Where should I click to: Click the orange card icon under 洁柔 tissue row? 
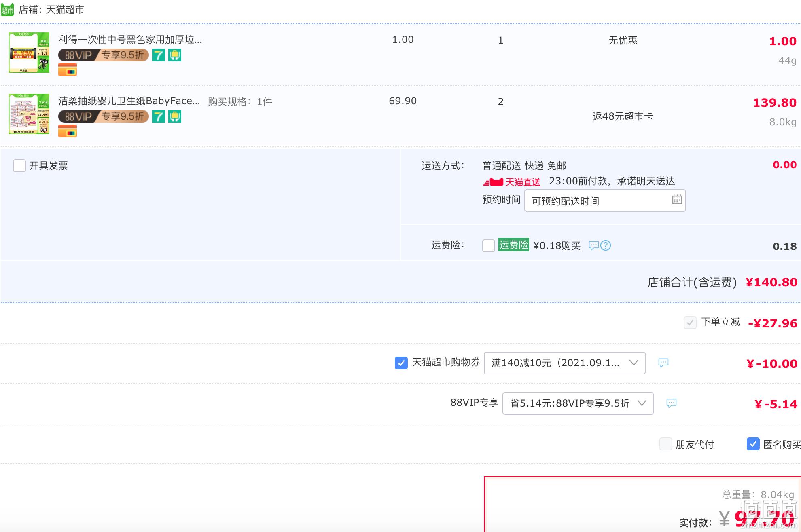click(x=68, y=131)
